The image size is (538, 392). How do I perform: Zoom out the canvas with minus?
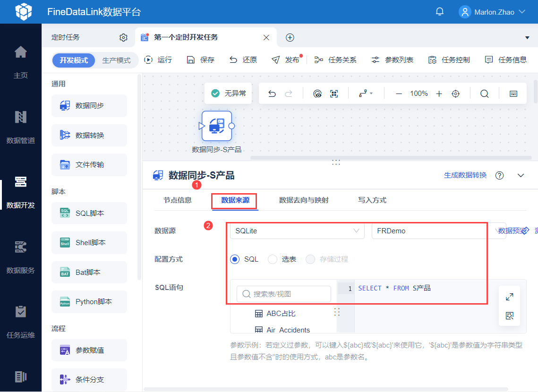pos(399,94)
